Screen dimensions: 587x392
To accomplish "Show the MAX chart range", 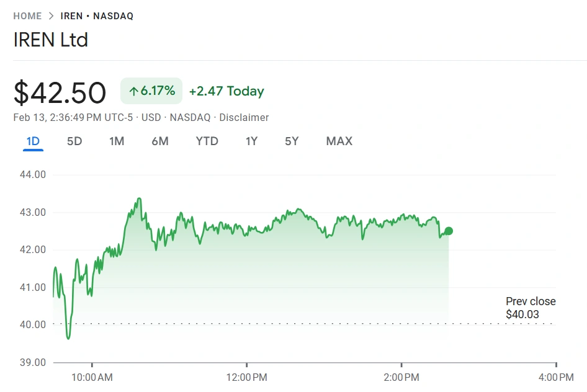I will point(339,141).
